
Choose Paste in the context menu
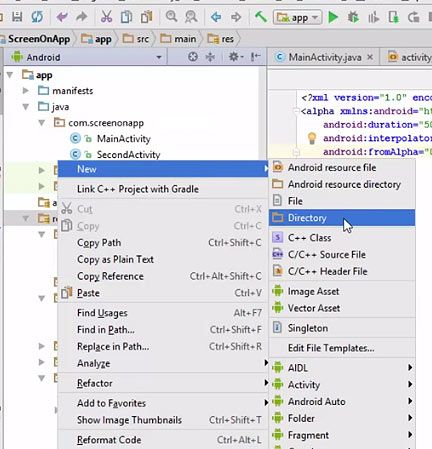pos(163,293)
